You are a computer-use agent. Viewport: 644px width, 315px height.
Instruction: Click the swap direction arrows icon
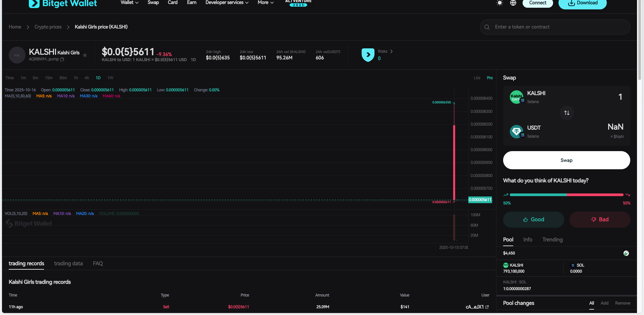pyautogui.click(x=567, y=113)
